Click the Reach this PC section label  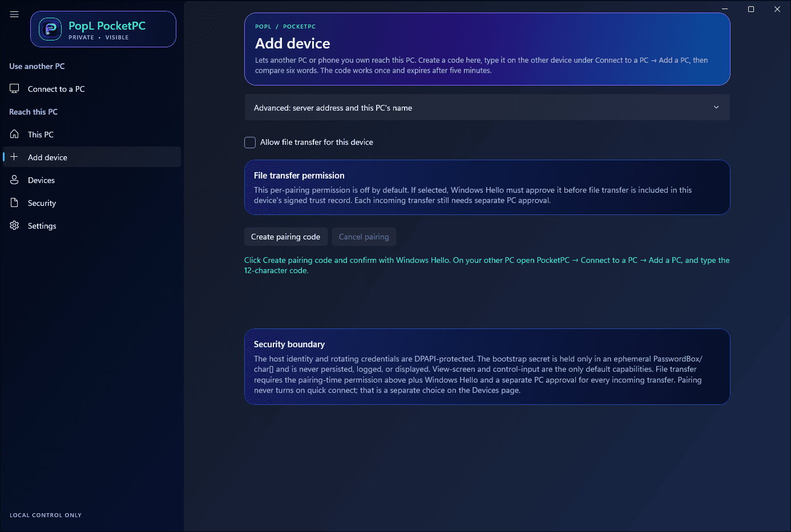coord(34,112)
